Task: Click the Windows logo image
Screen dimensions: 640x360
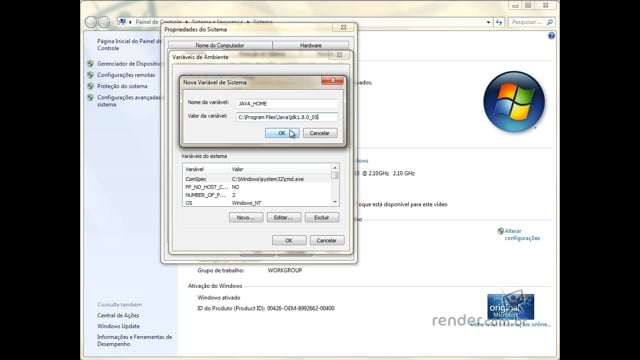Action: point(514,102)
